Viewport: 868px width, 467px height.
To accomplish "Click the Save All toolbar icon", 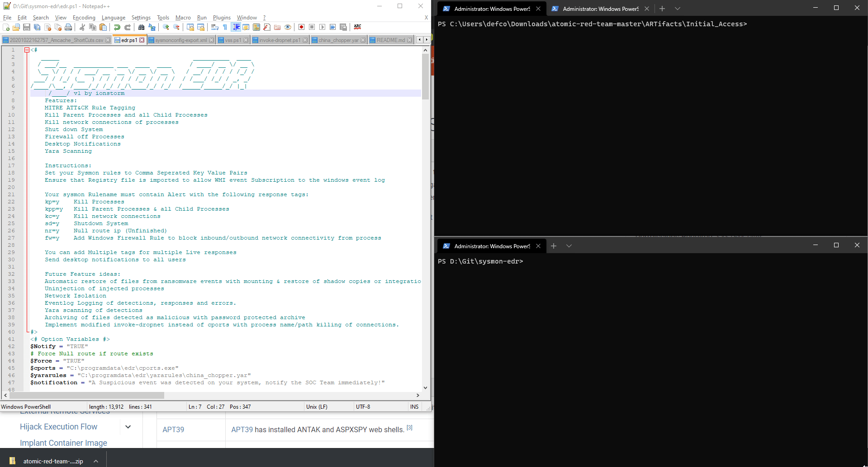I will 37,28.
